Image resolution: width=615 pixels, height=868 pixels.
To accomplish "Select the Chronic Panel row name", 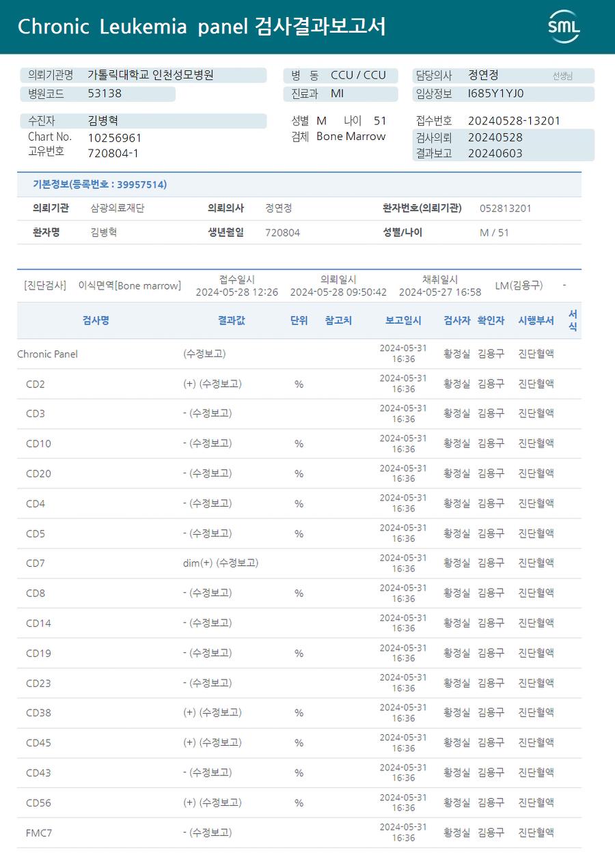I will (x=48, y=354).
